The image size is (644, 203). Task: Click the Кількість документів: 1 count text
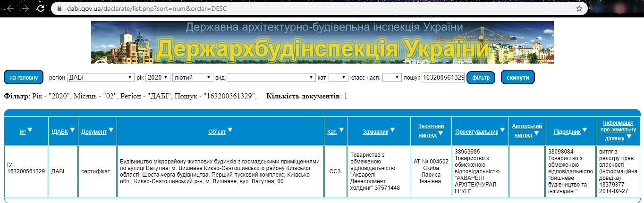[307, 97]
